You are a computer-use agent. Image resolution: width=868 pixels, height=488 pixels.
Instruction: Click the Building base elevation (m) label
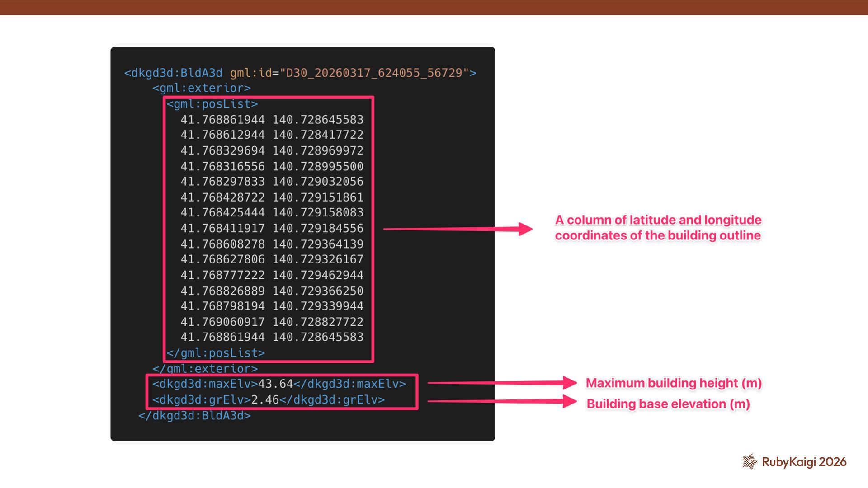668,404
